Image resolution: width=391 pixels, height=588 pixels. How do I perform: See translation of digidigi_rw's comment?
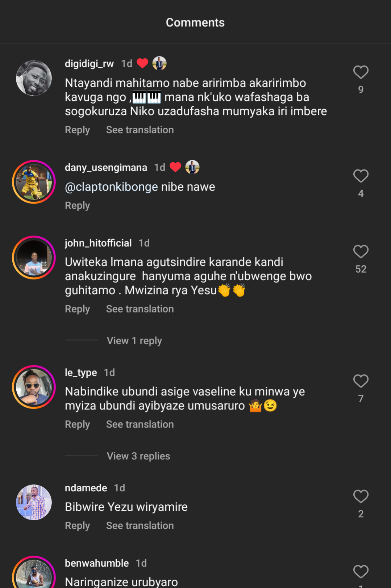140,130
